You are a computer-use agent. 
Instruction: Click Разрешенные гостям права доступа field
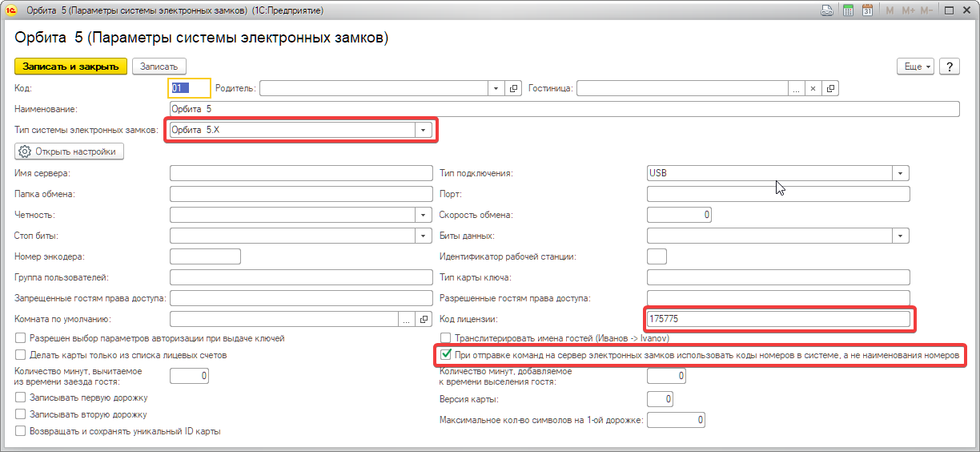[778, 298]
